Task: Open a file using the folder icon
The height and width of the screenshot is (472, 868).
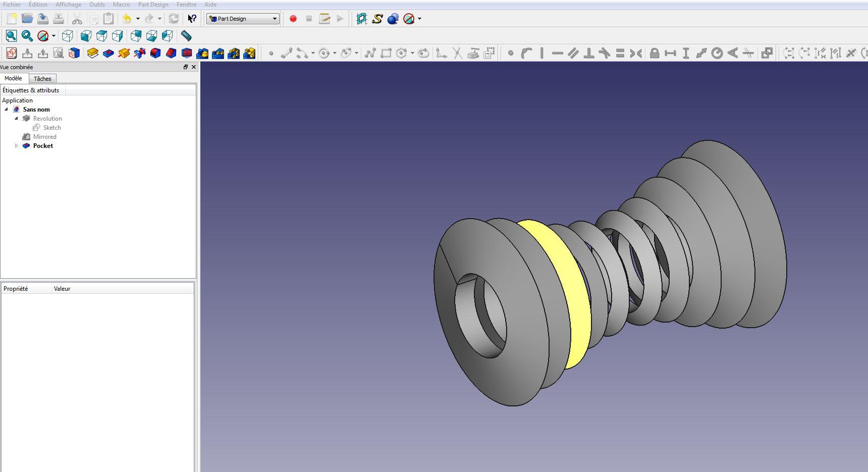Action: click(x=27, y=19)
